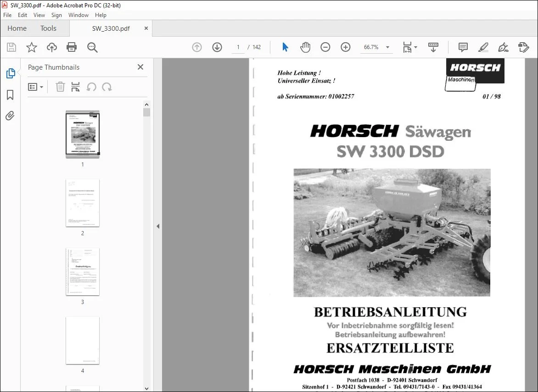Screen dimensions: 538x392
Task: Click the cloud upload icon
Action: 52,47
